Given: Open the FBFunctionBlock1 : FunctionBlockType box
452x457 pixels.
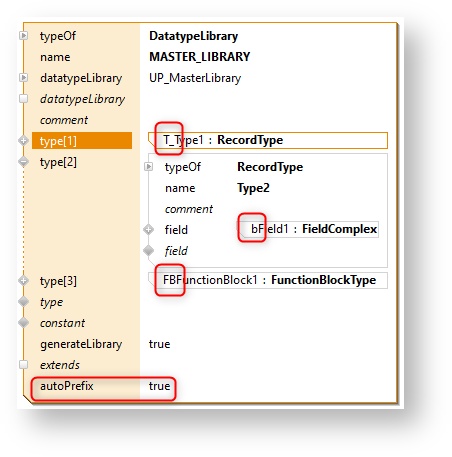Looking at the screenshot, I should 268,280.
